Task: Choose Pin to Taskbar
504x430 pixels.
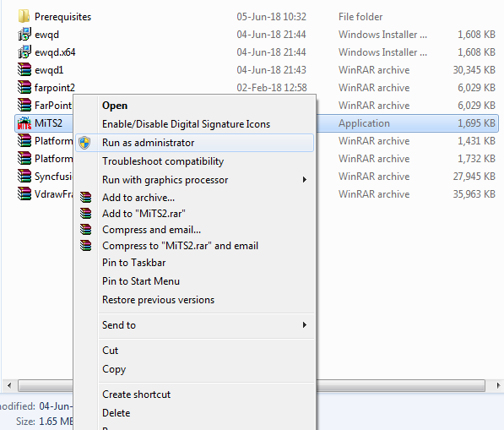Action: [x=133, y=263]
